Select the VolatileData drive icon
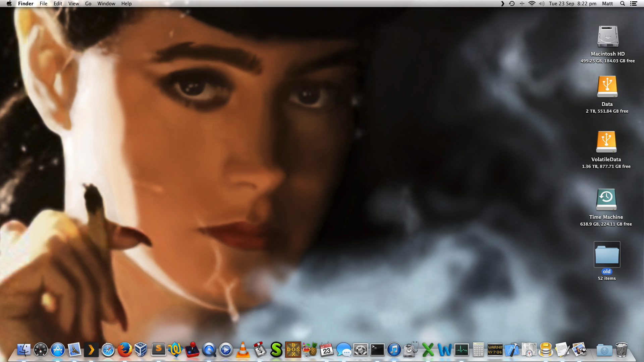Image resolution: width=644 pixels, height=362 pixels. point(606,142)
